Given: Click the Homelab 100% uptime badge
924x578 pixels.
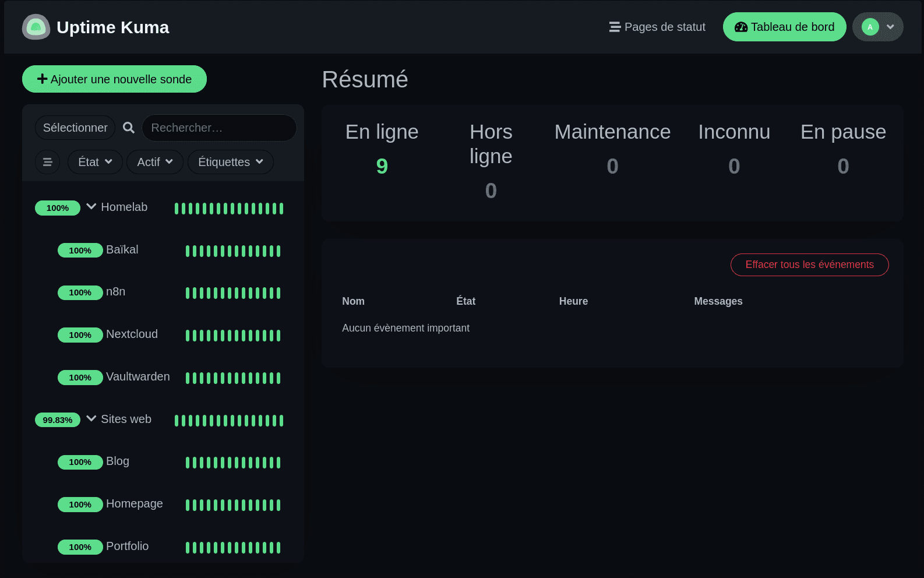Looking at the screenshot, I should tap(58, 208).
